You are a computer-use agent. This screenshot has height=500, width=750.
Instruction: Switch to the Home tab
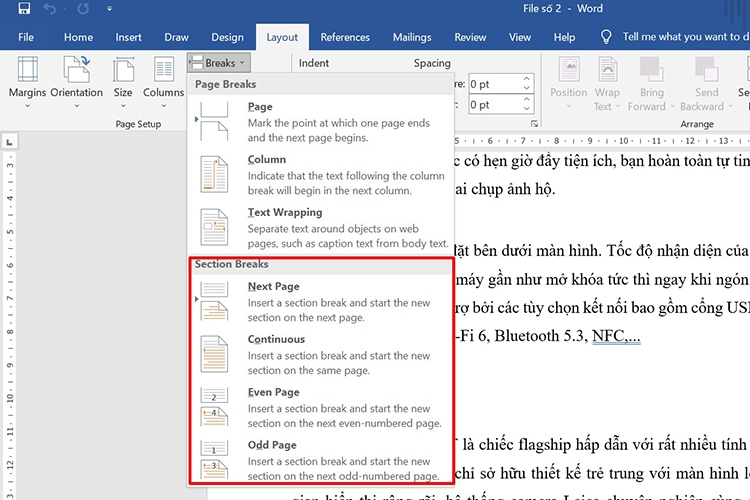point(78,37)
